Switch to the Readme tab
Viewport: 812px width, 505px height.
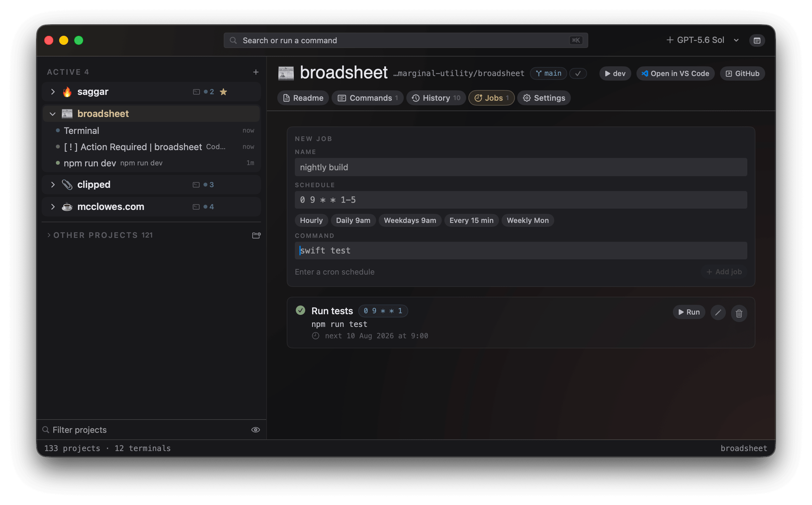tap(303, 98)
